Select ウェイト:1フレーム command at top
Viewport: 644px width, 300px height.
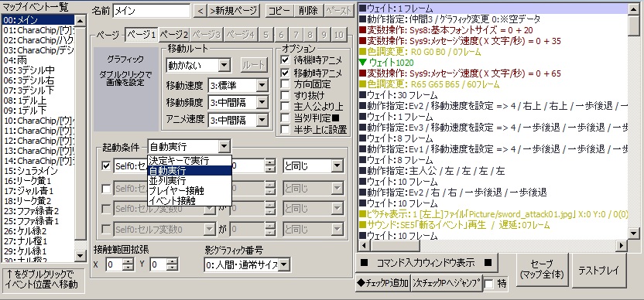493,9
